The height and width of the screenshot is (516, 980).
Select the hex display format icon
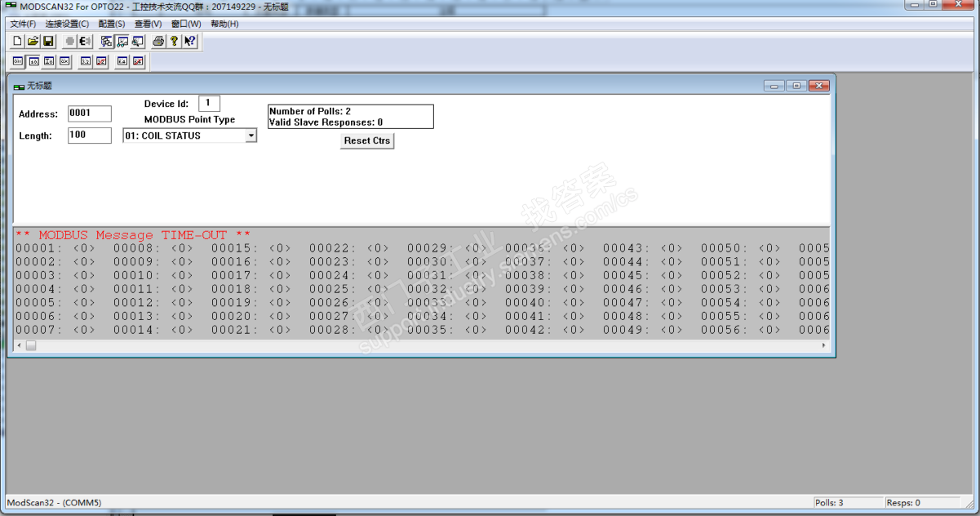(64, 61)
